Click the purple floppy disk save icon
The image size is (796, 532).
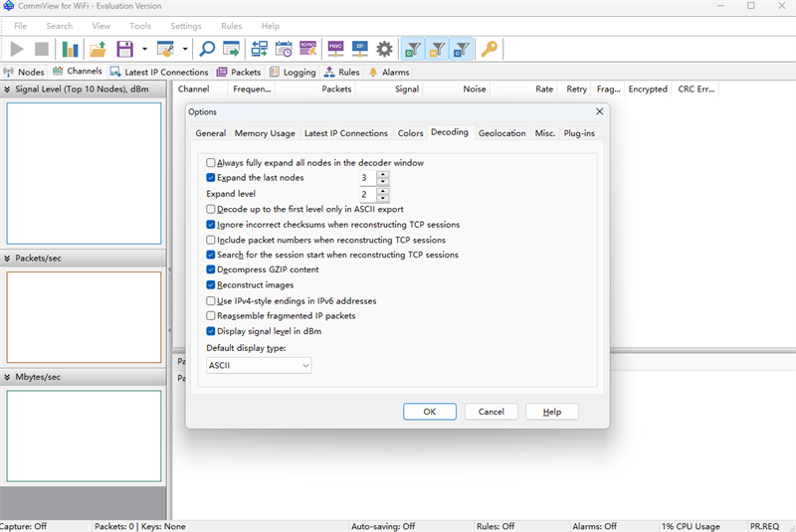[124, 49]
